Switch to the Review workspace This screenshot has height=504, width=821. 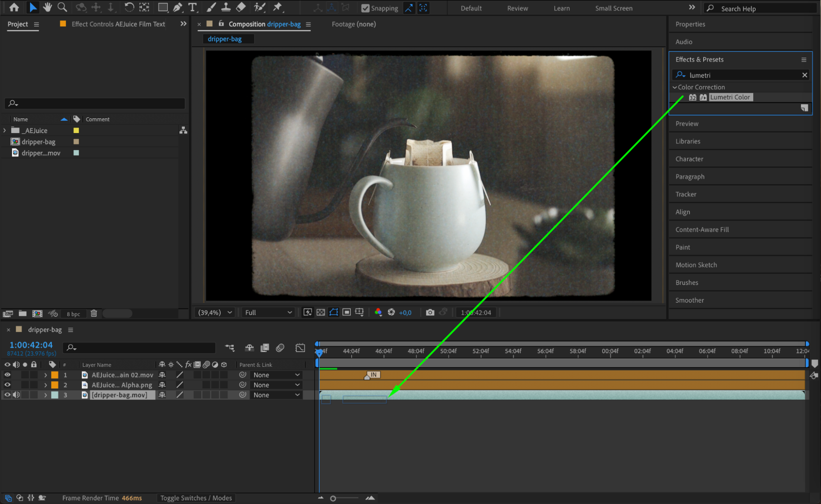tap(517, 8)
